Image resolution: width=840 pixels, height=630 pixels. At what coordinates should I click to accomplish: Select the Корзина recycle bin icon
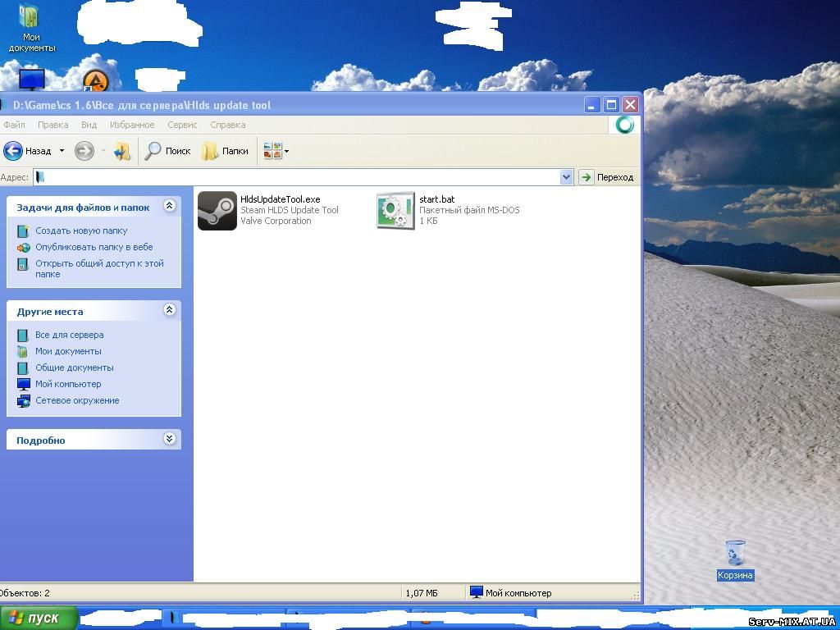(735, 559)
